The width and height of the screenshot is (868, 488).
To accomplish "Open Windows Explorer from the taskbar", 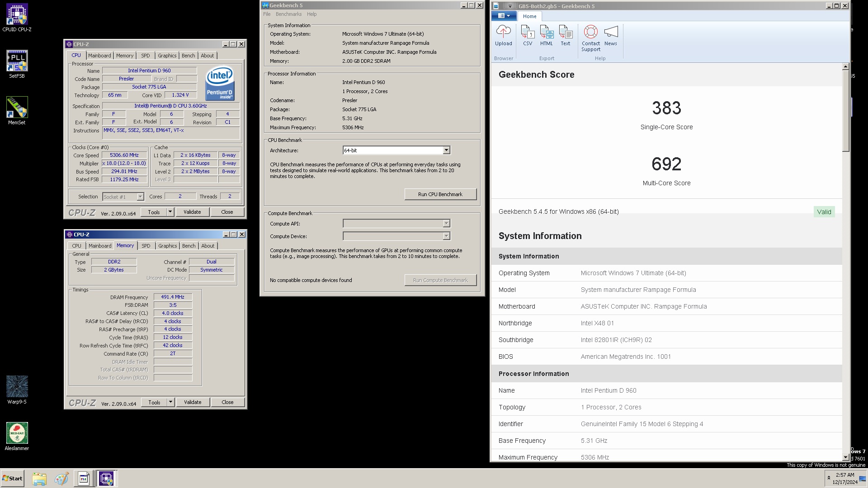I will point(39,479).
